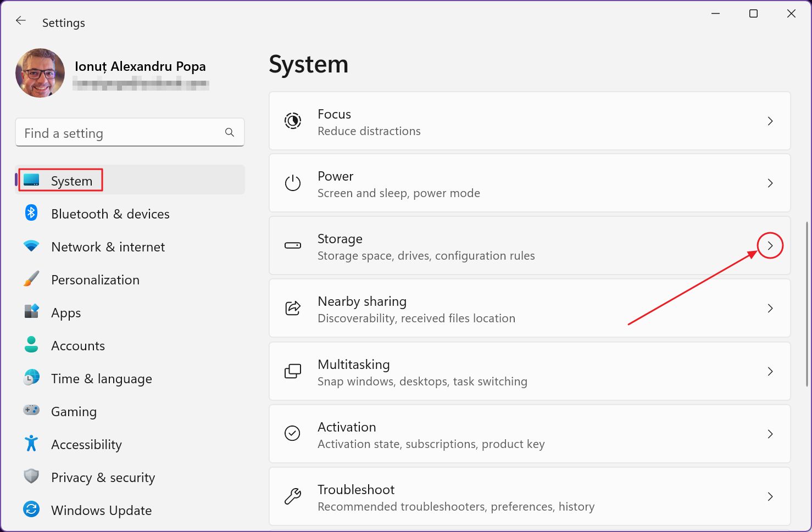
Task: Expand Nearby sharing row chevron
Action: pyautogui.click(x=770, y=308)
